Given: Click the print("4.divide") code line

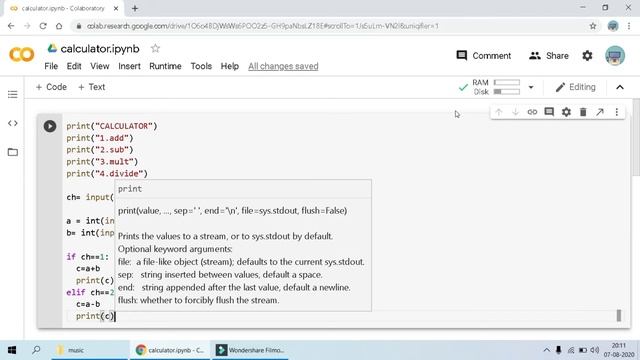Looking at the screenshot, I should 107,174.
